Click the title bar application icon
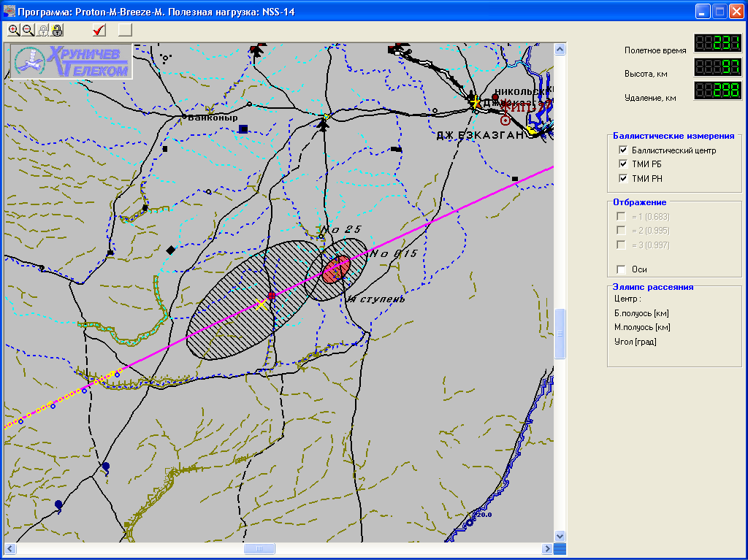748x560 pixels. click(9, 11)
